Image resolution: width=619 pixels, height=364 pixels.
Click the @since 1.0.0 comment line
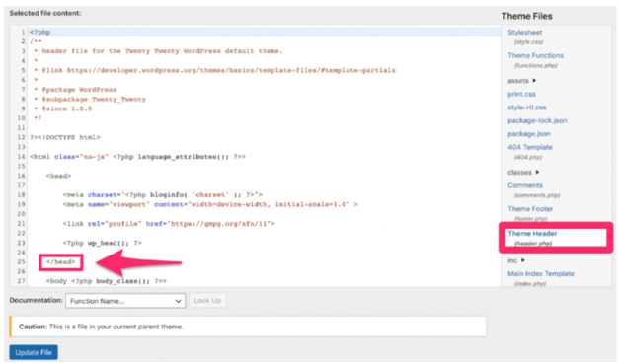click(63, 109)
